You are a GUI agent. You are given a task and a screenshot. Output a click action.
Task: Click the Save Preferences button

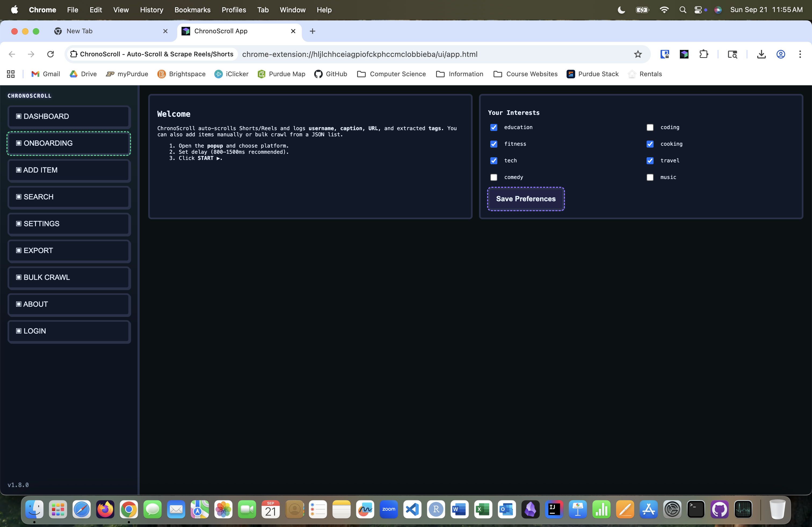pos(525,199)
